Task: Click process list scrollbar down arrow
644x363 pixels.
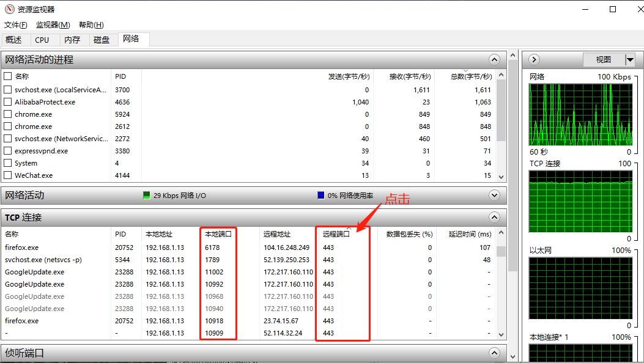Action: [x=501, y=177]
